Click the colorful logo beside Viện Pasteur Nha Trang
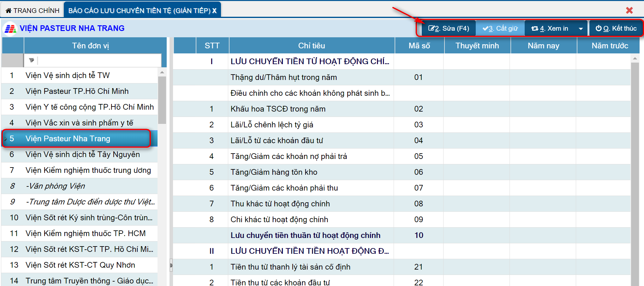 (x=10, y=29)
